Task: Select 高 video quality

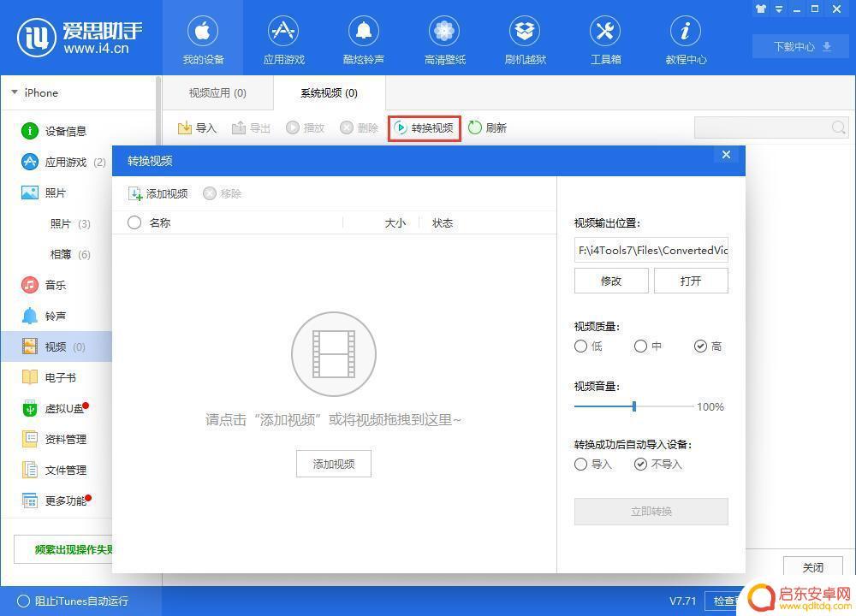Action: coord(708,346)
